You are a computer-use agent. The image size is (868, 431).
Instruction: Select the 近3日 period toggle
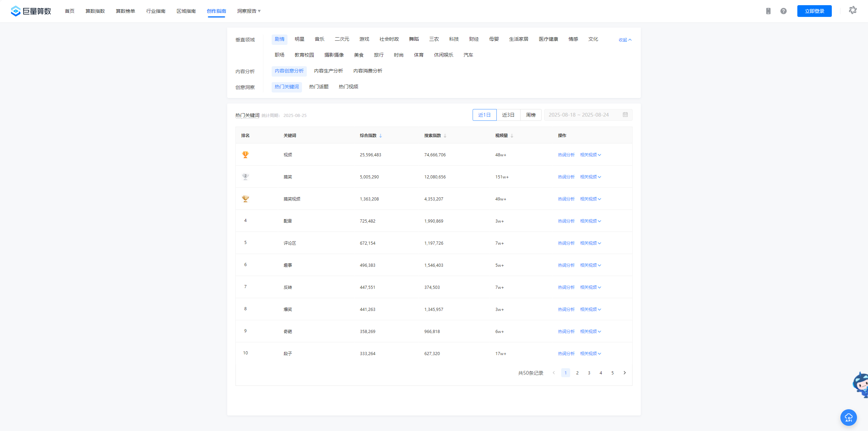click(x=508, y=115)
